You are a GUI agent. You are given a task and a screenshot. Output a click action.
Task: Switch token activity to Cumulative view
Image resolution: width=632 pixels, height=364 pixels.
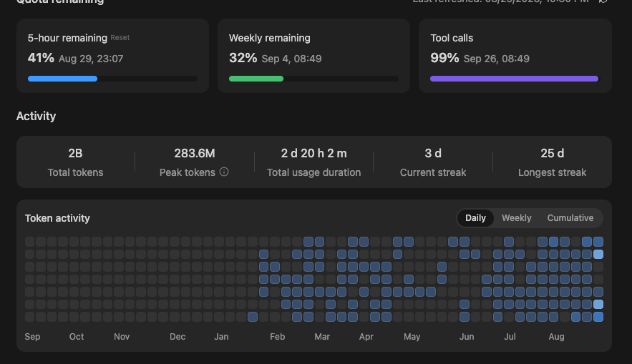[x=570, y=218]
